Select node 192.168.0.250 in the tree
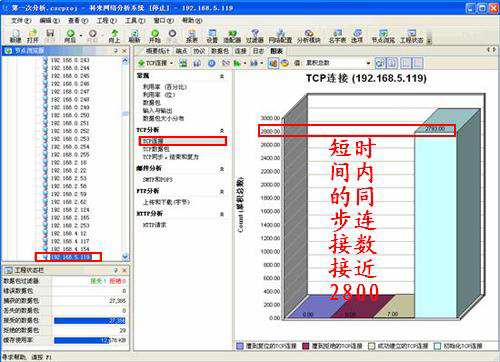The height and width of the screenshot is (362, 500). coord(70,115)
